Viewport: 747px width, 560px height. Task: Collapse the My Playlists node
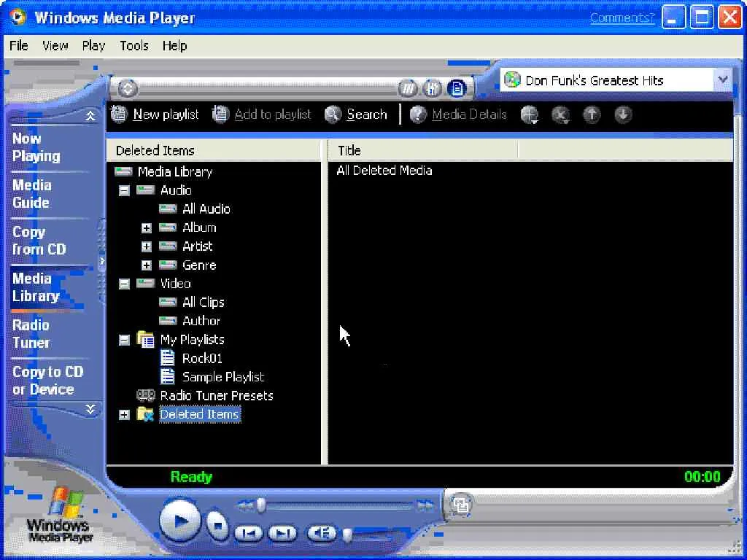124,340
